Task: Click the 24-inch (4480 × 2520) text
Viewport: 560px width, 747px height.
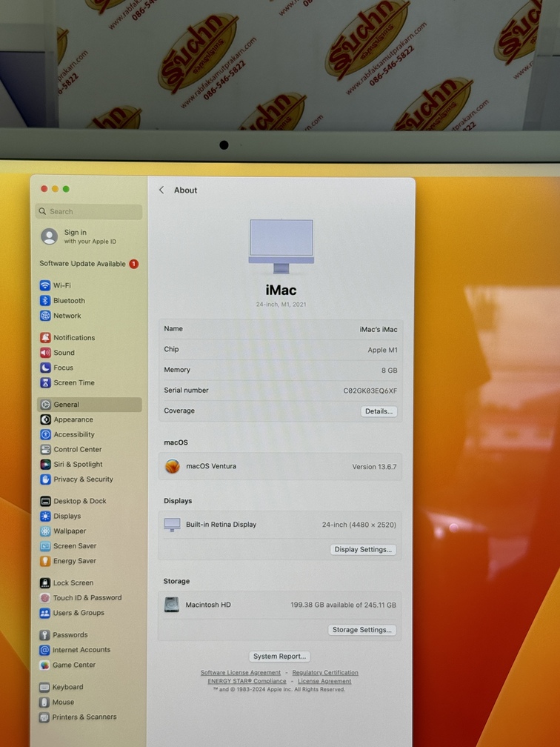Action: tap(359, 525)
